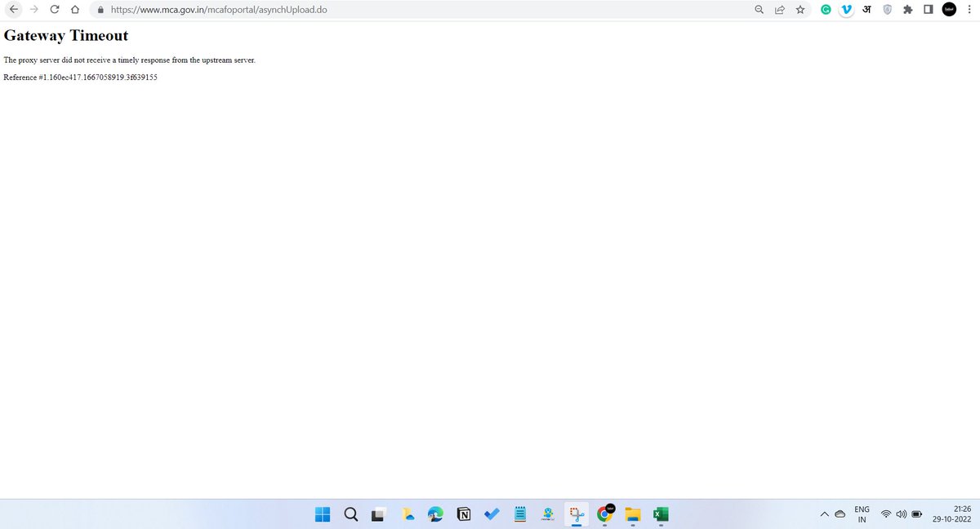Share this page via the share icon

tap(780, 10)
